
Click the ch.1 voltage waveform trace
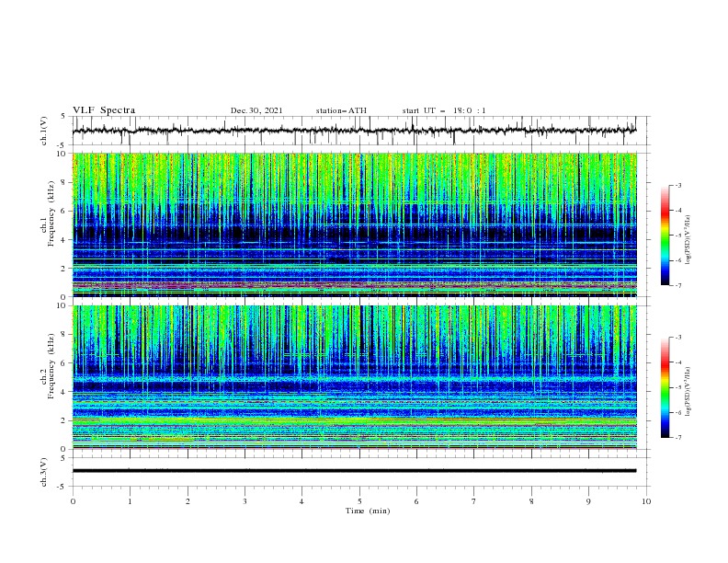(354, 131)
